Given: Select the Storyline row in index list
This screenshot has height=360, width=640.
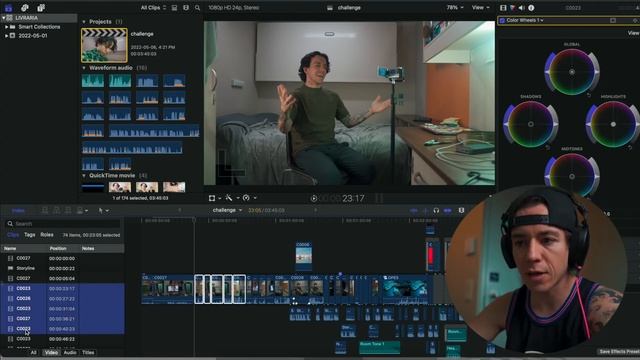Looking at the screenshot, I should pyautogui.click(x=62, y=268).
